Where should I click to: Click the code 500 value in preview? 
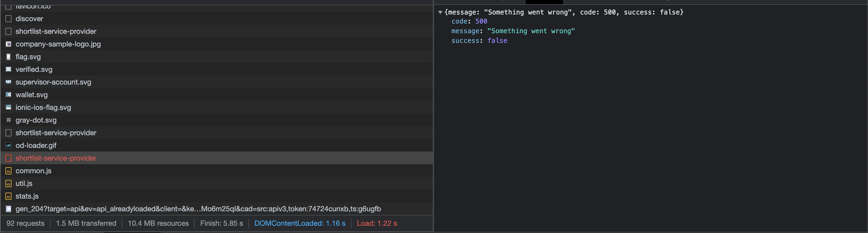tap(481, 21)
